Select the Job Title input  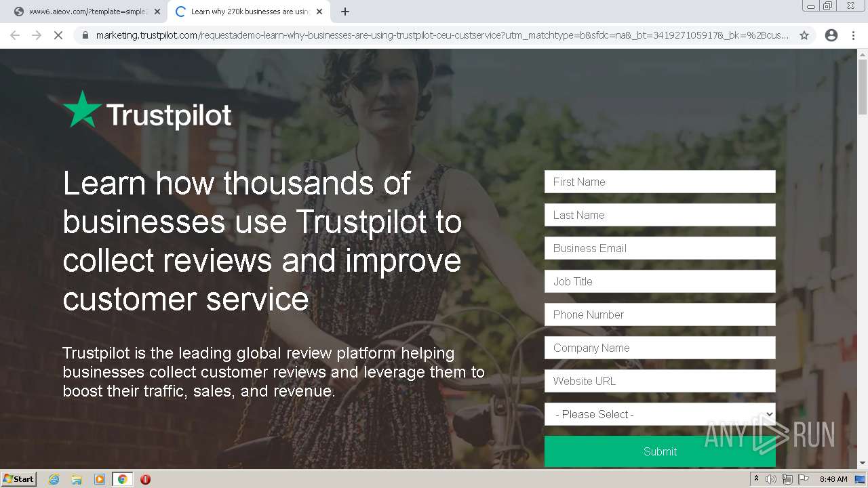click(660, 281)
